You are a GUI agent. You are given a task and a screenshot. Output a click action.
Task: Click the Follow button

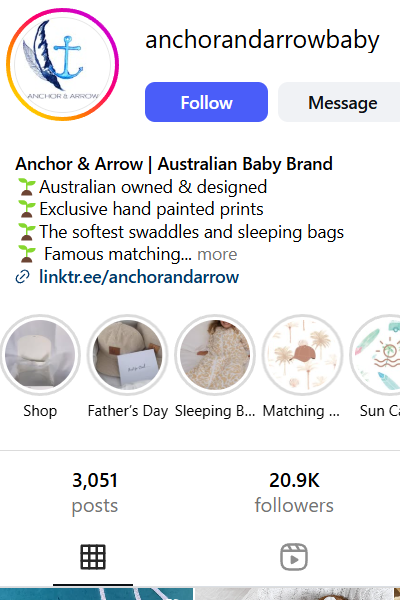click(x=206, y=102)
